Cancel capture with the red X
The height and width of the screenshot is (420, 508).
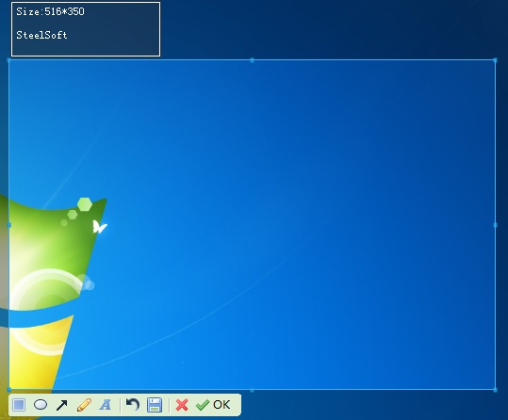tap(182, 405)
